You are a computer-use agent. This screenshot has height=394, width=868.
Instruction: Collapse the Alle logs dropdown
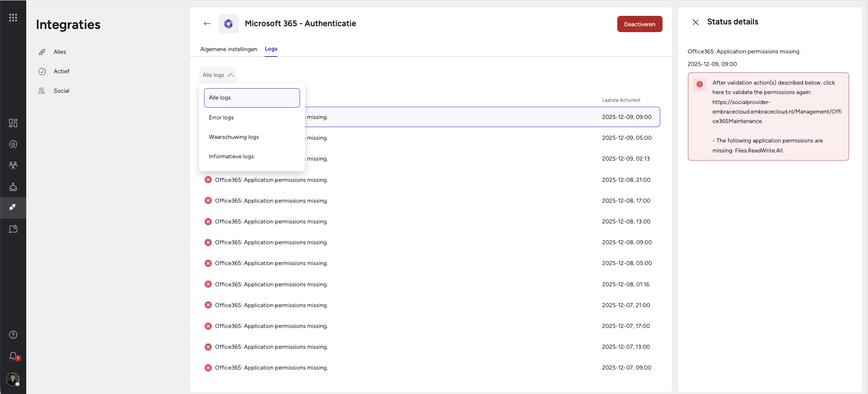(x=218, y=75)
